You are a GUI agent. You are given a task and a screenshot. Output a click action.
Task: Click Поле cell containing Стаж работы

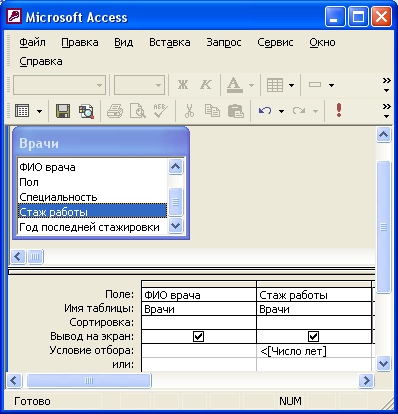click(x=314, y=295)
